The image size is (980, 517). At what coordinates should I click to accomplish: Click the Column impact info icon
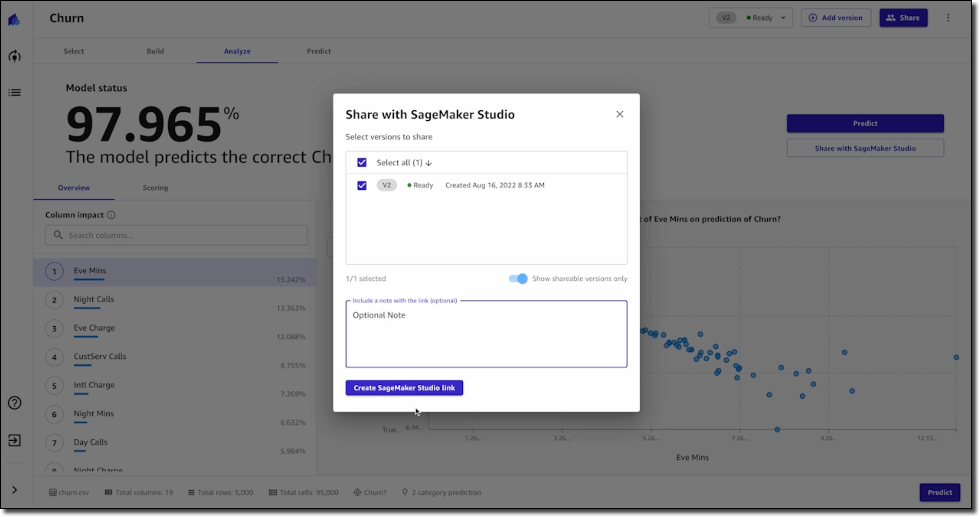pyautogui.click(x=111, y=215)
